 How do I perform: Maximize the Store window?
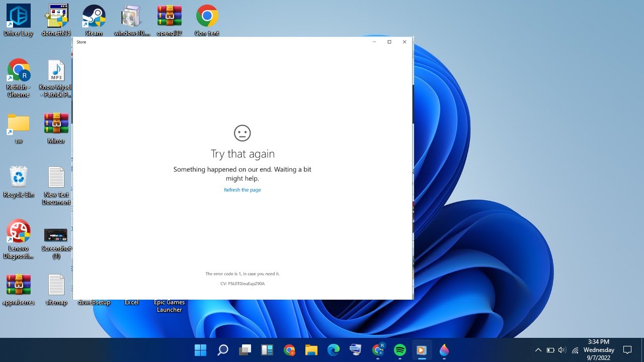pos(389,42)
